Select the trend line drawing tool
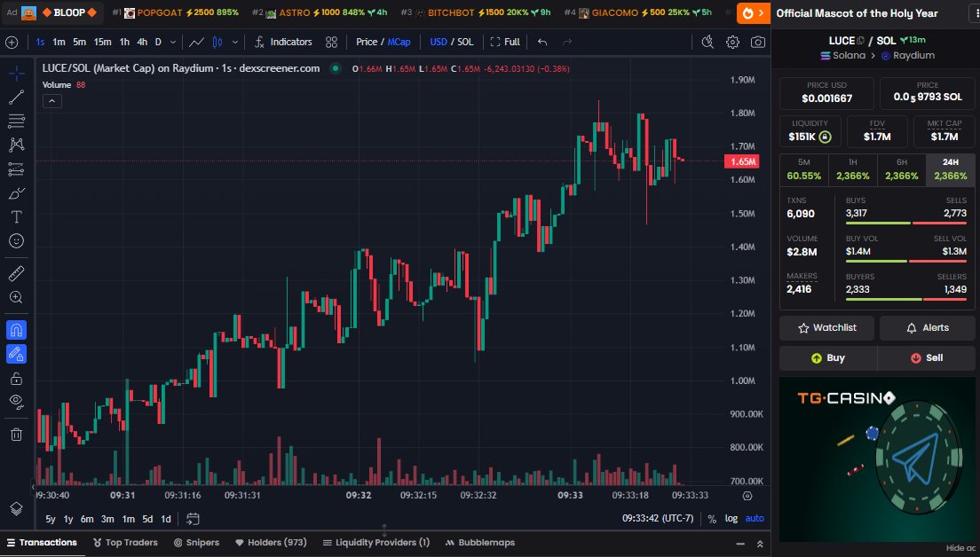The width and height of the screenshot is (980, 557). click(16, 97)
